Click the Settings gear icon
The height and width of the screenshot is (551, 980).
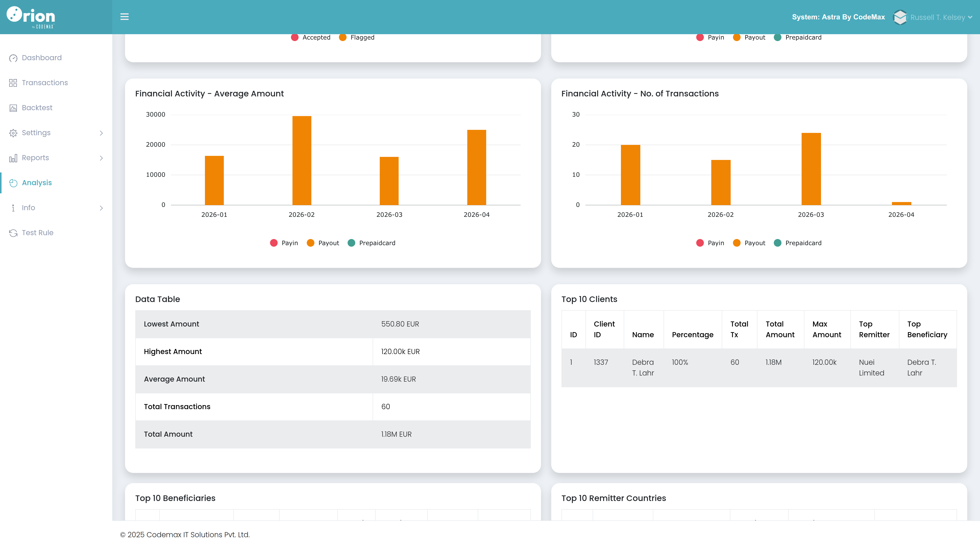coord(13,133)
